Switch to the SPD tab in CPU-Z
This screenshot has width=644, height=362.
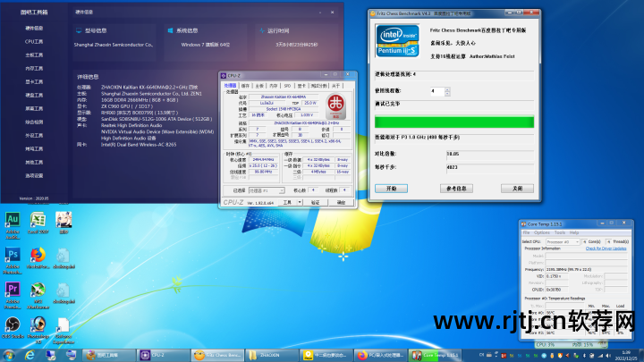pos(286,86)
